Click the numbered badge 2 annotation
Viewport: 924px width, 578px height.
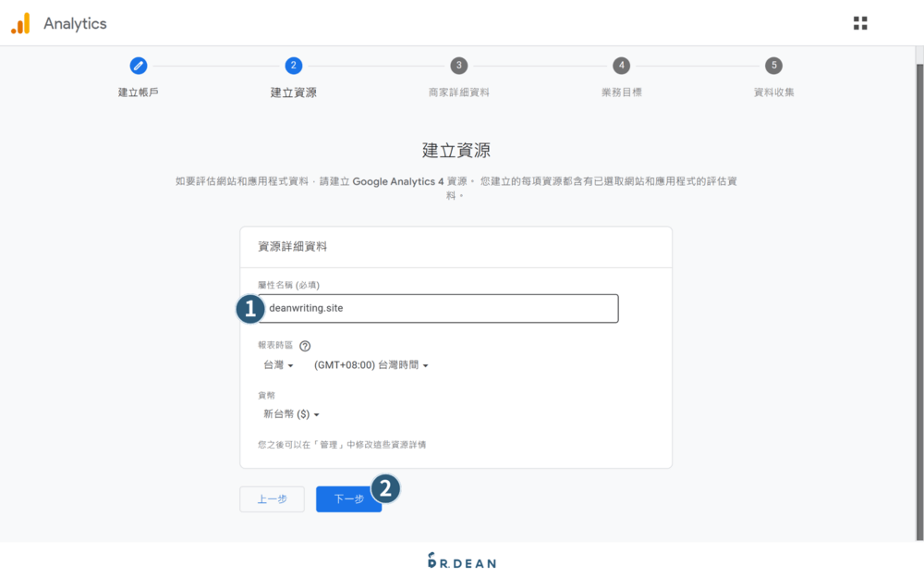pyautogui.click(x=385, y=487)
